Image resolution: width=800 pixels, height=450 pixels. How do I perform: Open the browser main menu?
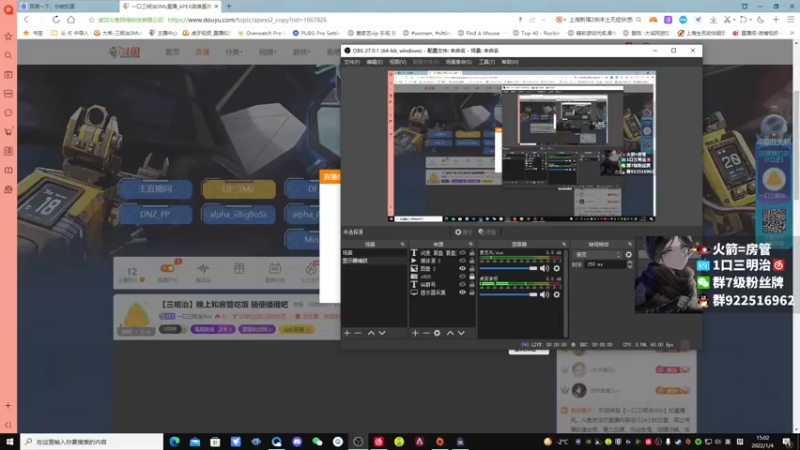(791, 19)
